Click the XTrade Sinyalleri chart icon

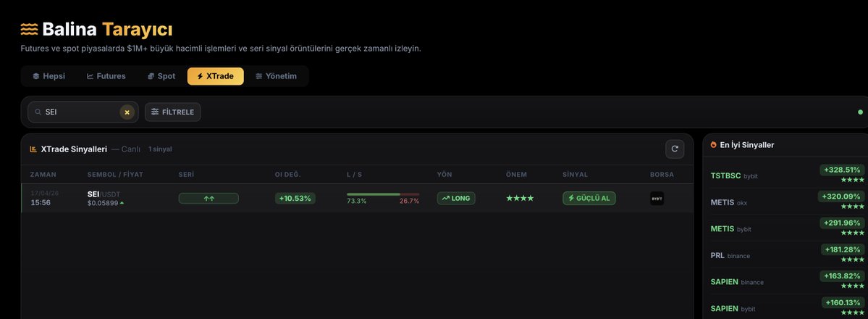tap(33, 149)
